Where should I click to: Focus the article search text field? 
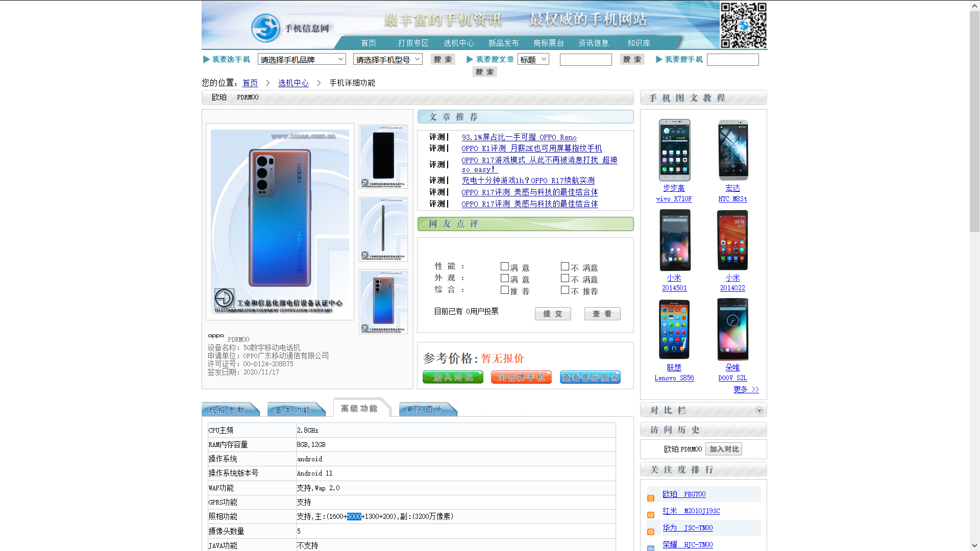586,60
